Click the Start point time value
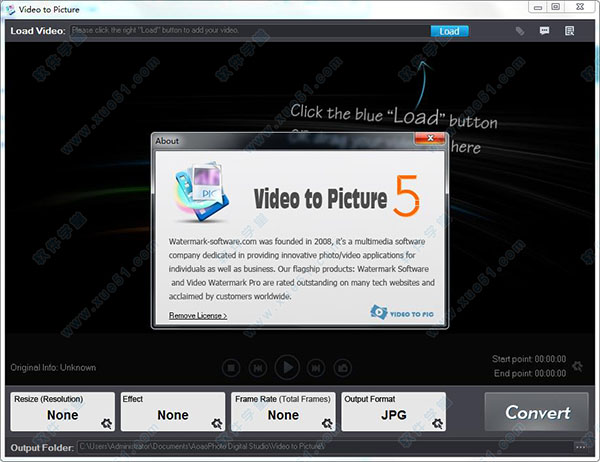Viewport: 600px width, 462px height. pos(550,359)
